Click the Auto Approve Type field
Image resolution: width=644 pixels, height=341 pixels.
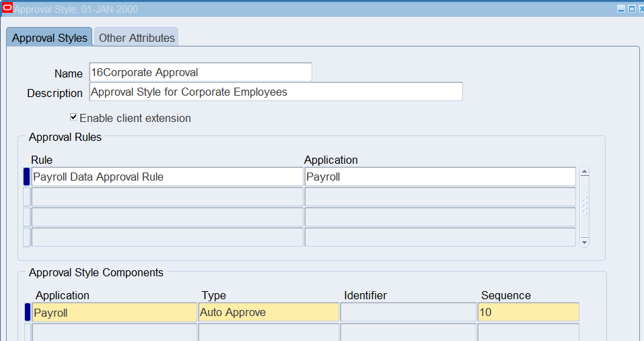coord(268,312)
